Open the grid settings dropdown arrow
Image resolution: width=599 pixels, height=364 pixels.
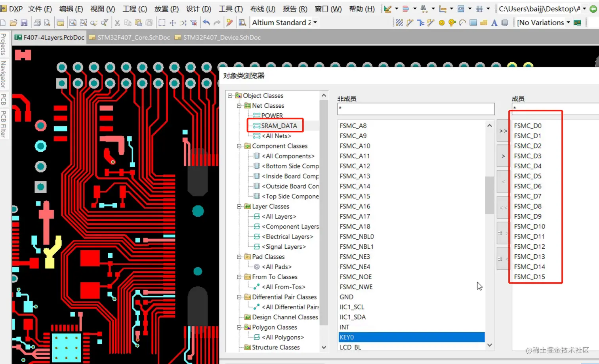click(488, 9)
